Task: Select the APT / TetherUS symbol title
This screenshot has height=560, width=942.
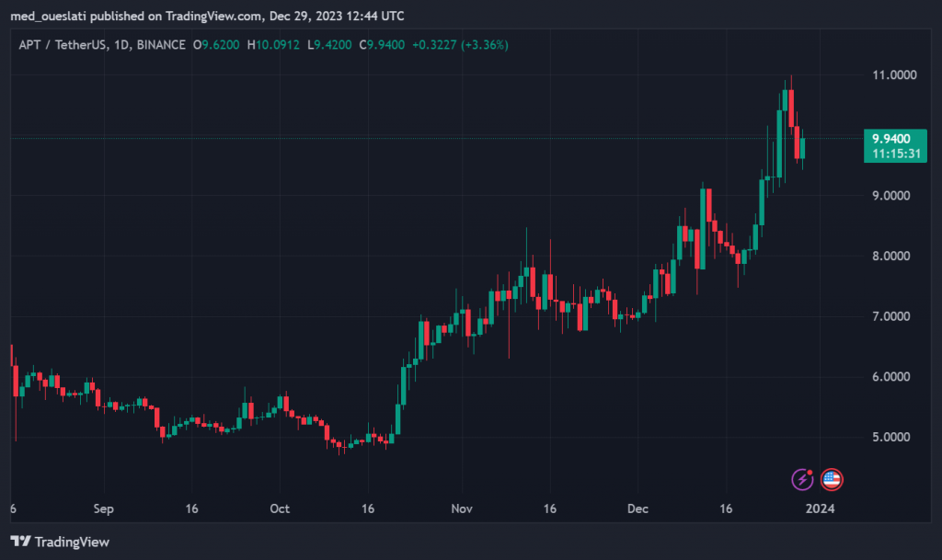Action: click(60, 44)
